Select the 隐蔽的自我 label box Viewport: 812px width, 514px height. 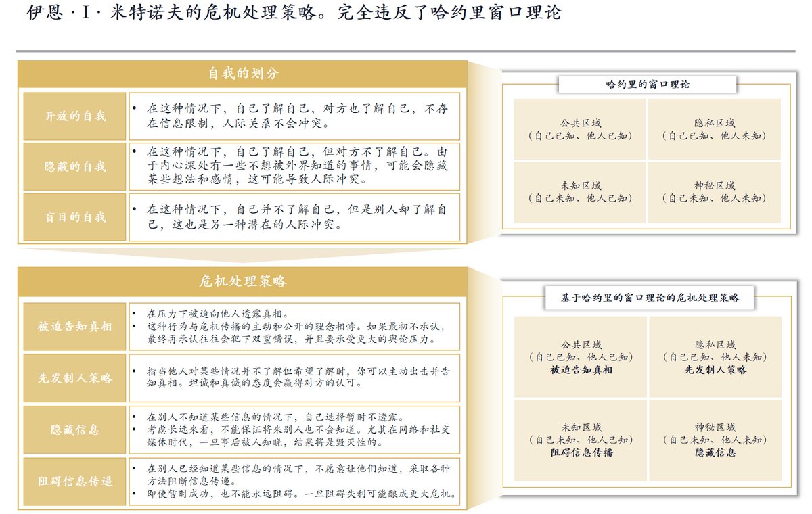click(75, 166)
